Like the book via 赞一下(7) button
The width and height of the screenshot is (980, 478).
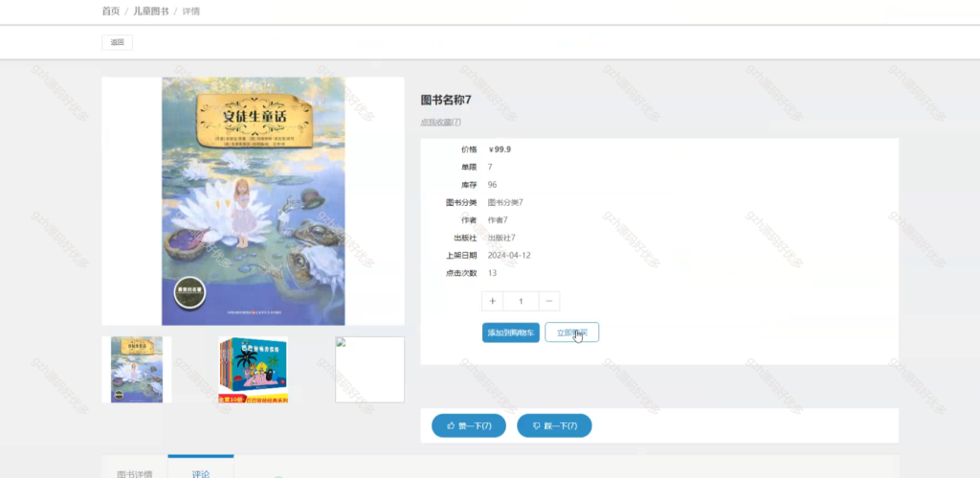pyautogui.click(x=469, y=425)
